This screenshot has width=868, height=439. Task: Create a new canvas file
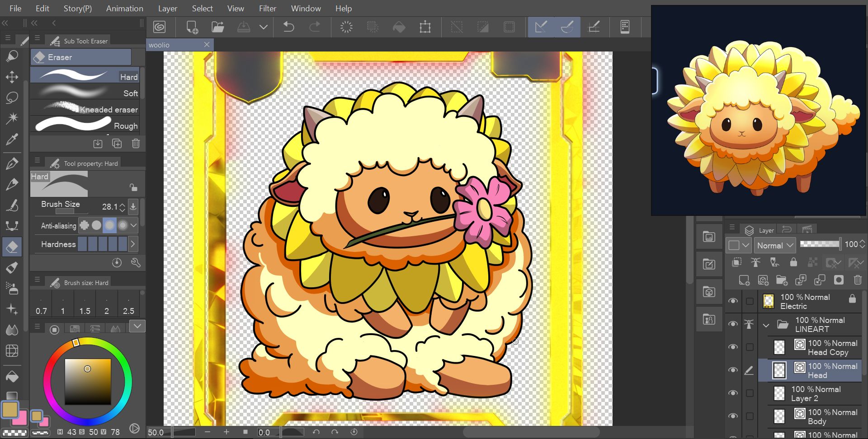[192, 27]
